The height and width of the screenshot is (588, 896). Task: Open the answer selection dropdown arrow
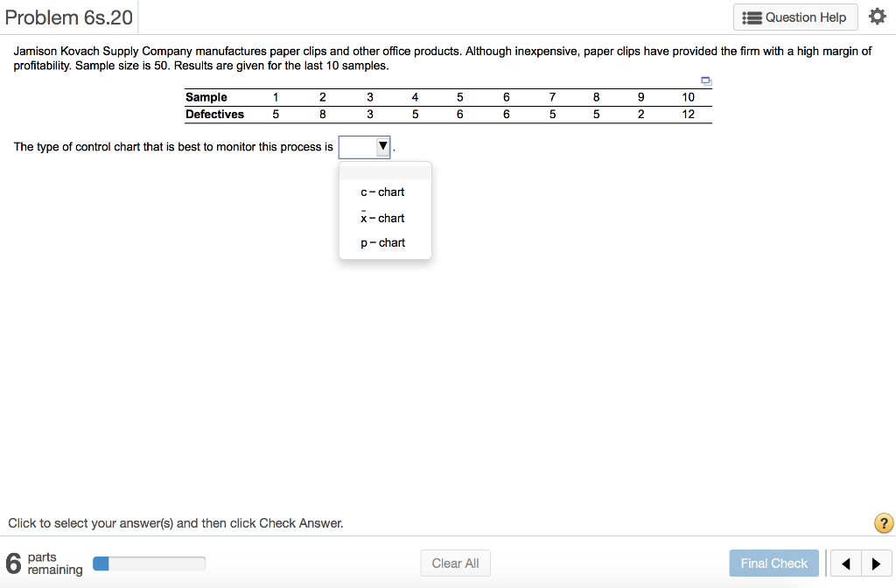click(382, 146)
